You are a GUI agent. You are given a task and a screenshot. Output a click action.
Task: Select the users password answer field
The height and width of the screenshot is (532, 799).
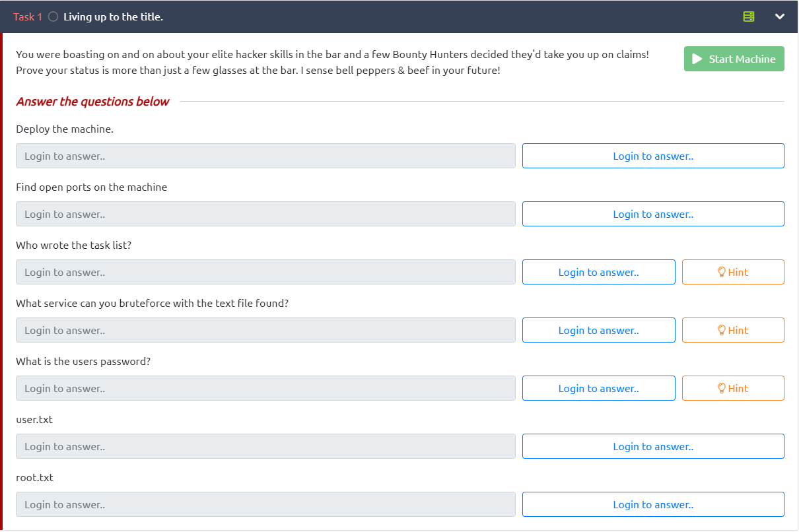click(x=265, y=388)
